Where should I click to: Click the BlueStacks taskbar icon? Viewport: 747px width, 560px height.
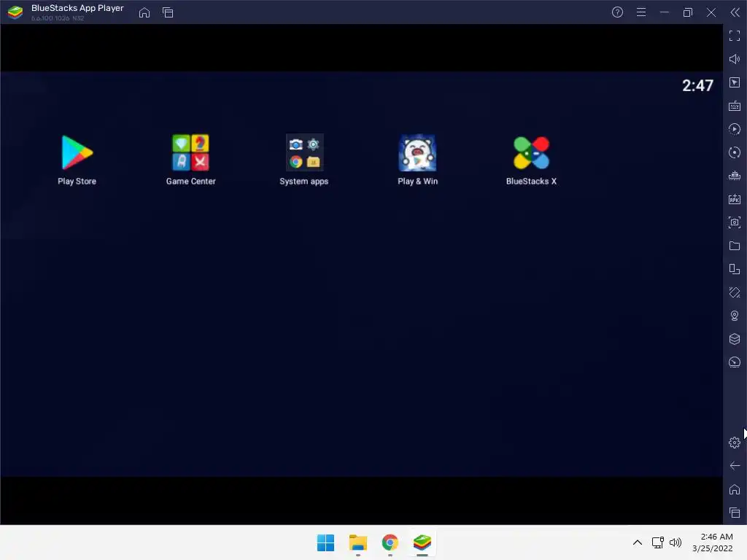(x=422, y=542)
